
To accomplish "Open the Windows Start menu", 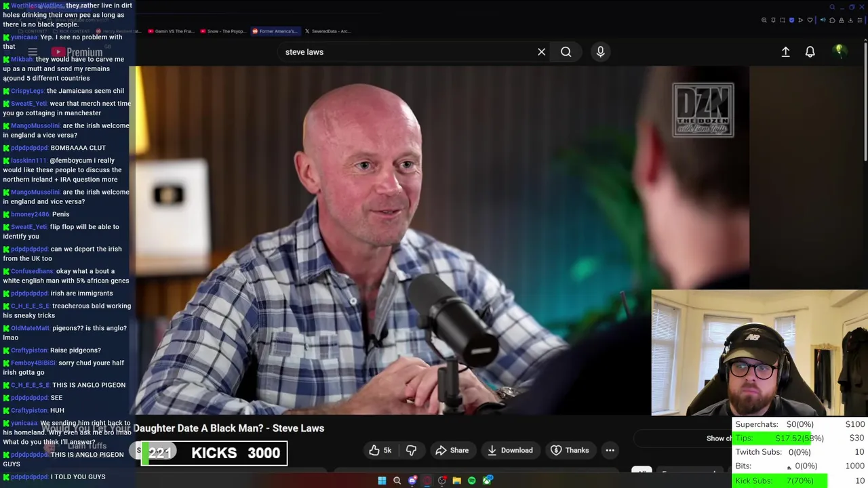I will click(x=382, y=481).
